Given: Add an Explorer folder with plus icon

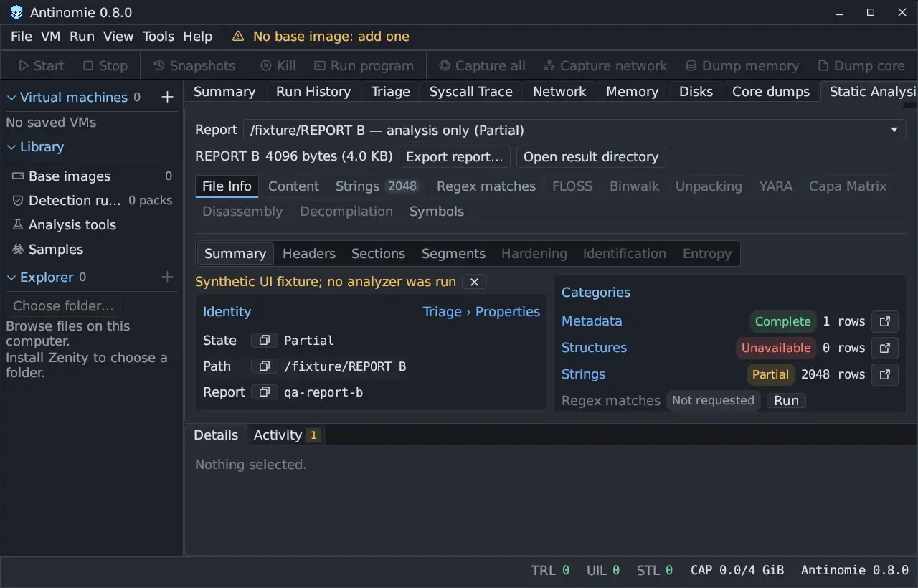Looking at the screenshot, I should point(167,277).
